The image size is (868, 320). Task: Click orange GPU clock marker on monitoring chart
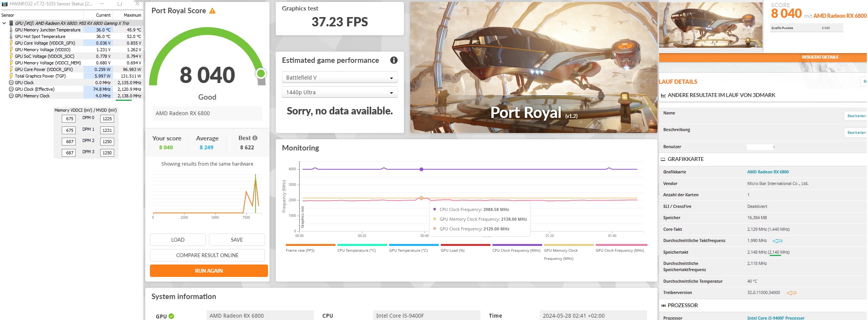421,198
